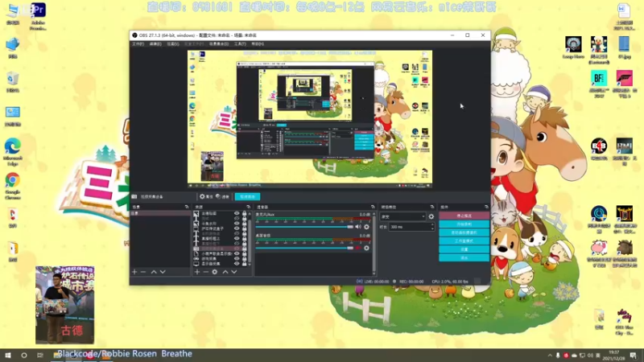Expand hidden system tray icons chevron
Screen dimensions: 644x362
pyautogui.click(x=550, y=355)
